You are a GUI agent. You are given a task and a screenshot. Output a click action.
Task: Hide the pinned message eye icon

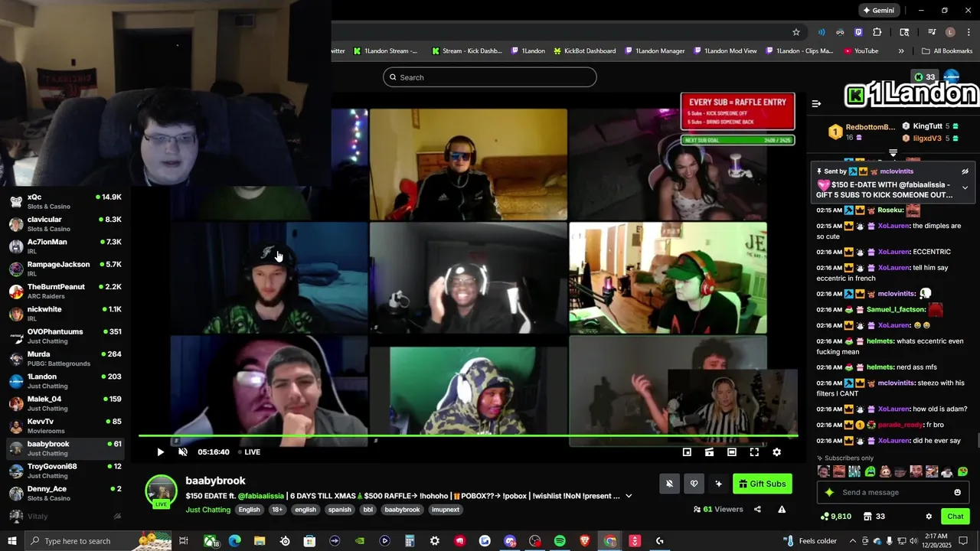[x=965, y=171]
